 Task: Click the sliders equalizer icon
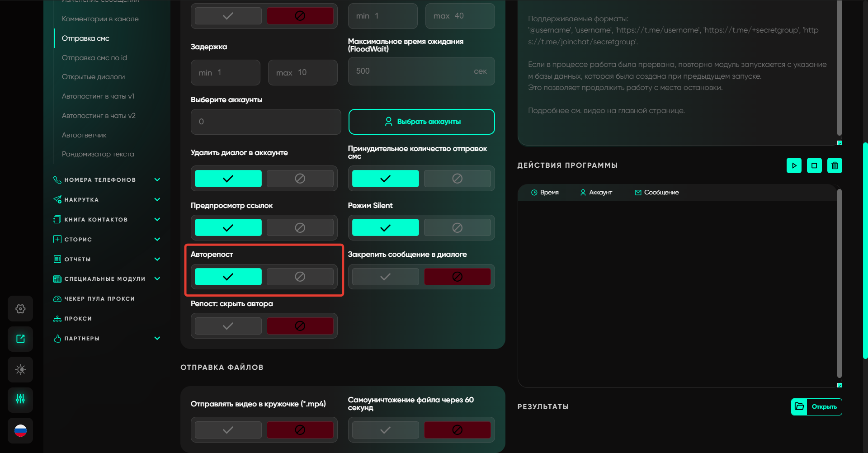(20, 399)
